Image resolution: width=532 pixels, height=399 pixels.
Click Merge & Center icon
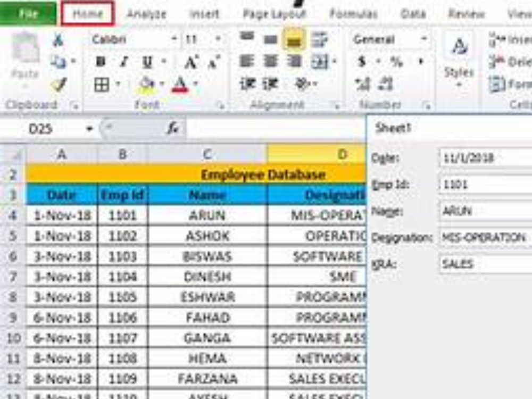pyautogui.click(x=320, y=62)
